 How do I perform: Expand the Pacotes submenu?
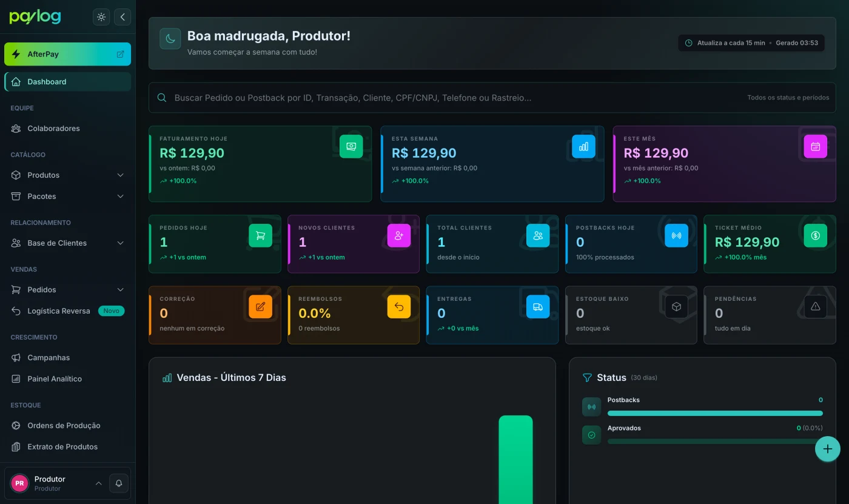tap(67, 197)
